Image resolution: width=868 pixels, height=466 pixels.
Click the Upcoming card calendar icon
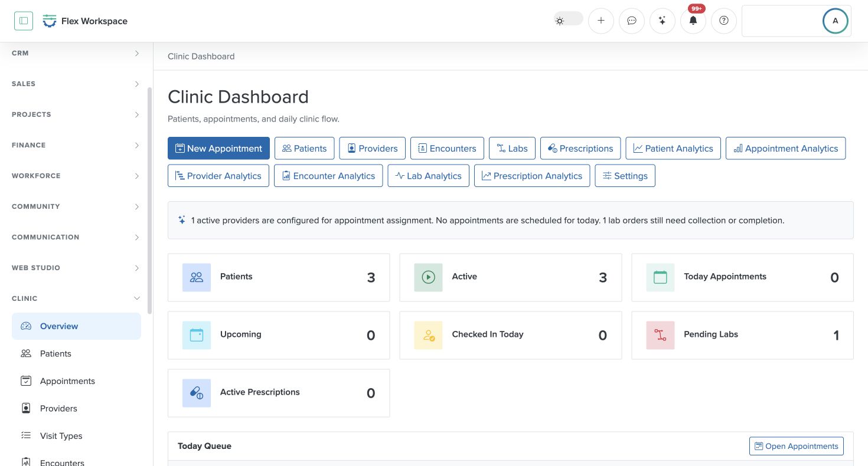click(197, 335)
